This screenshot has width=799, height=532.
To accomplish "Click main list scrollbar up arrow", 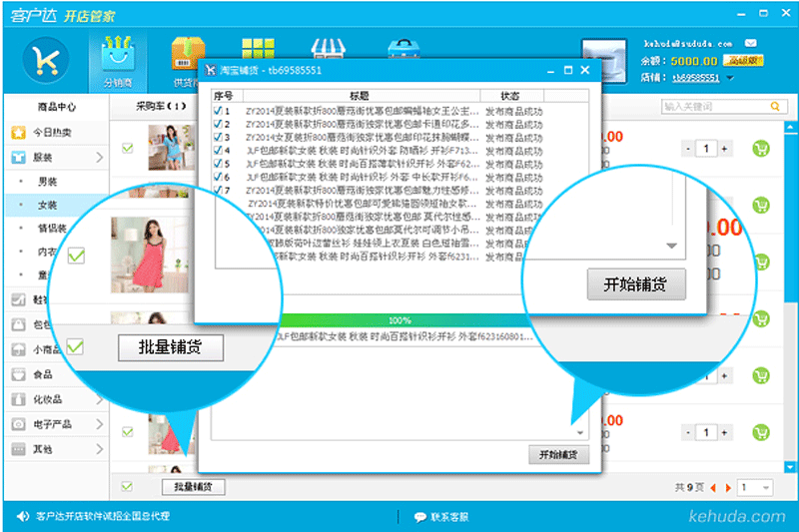I will [790, 126].
